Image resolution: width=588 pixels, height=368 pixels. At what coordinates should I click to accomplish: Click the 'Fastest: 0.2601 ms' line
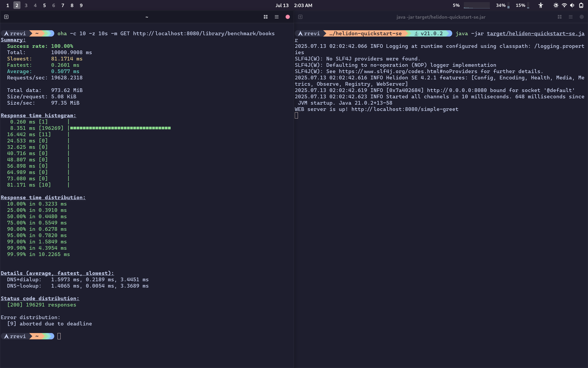point(43,65)
